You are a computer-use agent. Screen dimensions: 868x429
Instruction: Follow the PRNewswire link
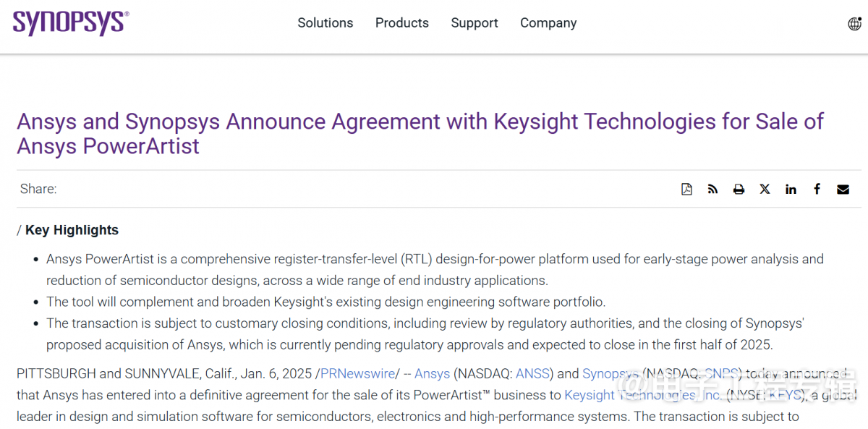358,374
